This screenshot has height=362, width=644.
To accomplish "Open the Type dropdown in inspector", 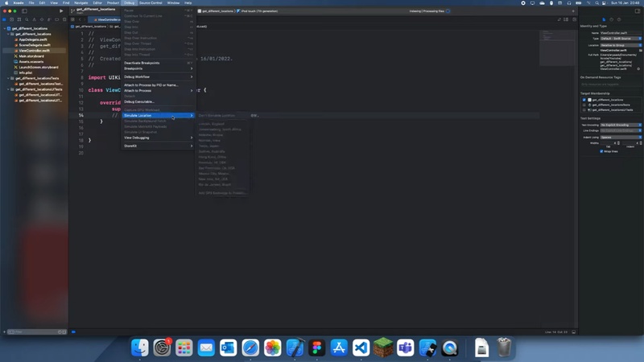I will click(621, 38).
